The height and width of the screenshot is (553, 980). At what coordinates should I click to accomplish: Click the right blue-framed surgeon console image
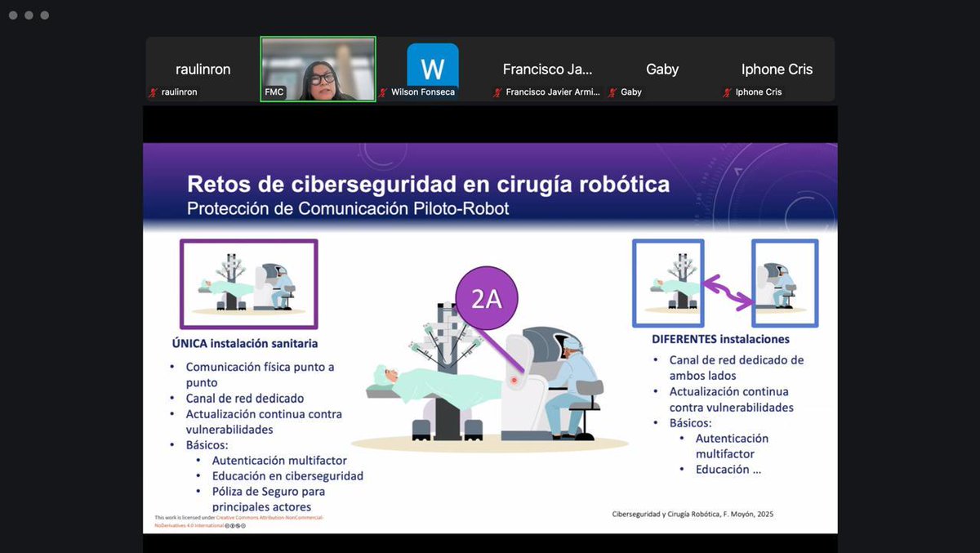[x=785, y=283]
